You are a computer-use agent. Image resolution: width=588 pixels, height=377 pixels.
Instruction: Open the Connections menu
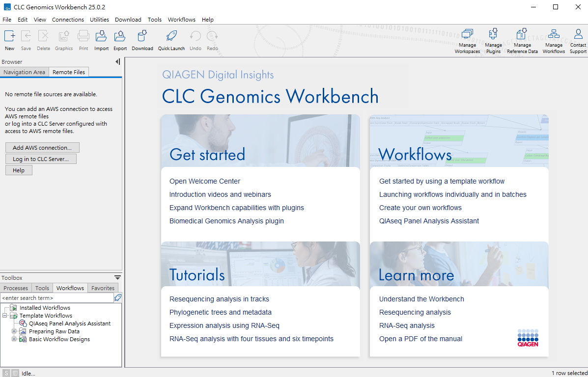click(68, 20)
